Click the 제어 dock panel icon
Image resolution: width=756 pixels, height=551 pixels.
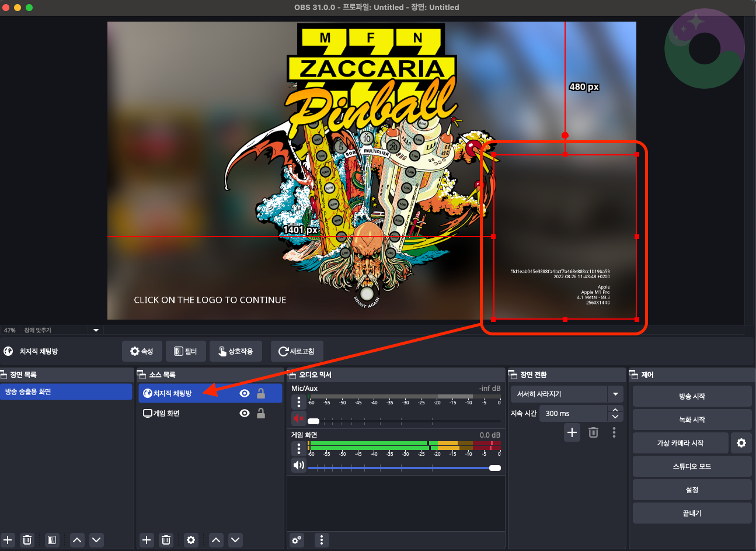634,375
